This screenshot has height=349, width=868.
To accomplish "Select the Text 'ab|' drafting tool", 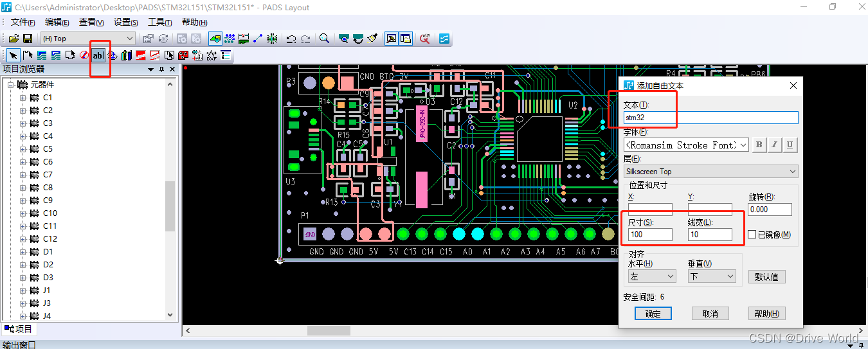I will tap(98, 55).
